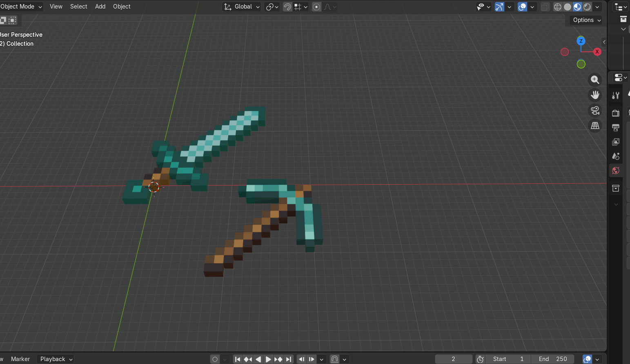Toggle the camera view icon

click(595, 110)
